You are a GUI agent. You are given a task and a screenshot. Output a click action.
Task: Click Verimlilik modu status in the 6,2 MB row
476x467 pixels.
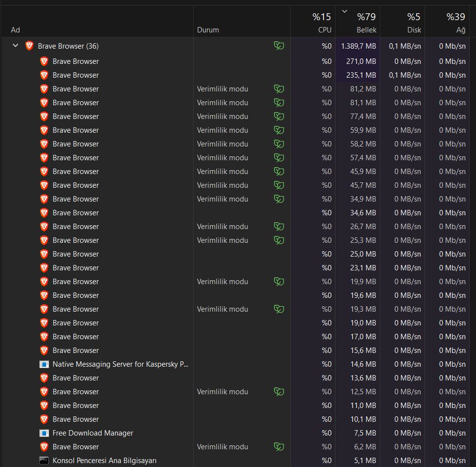point(222,447)
